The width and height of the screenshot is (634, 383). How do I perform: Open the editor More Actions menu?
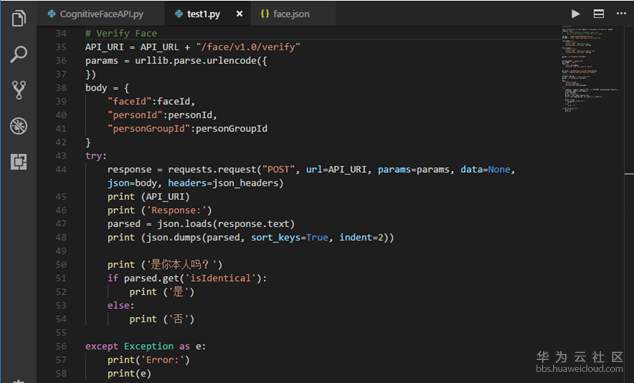[x=621, y=13]
